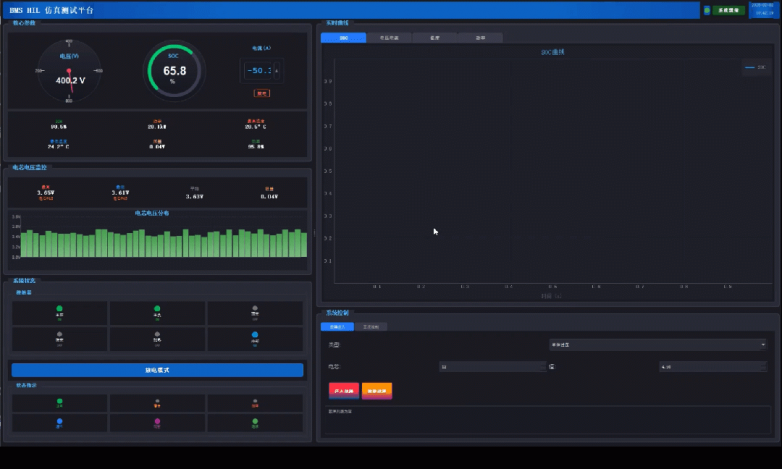782x469 pixels.
Task: Click the purple status indicator light
Action: pyautogui.click(x=157, y=422)
